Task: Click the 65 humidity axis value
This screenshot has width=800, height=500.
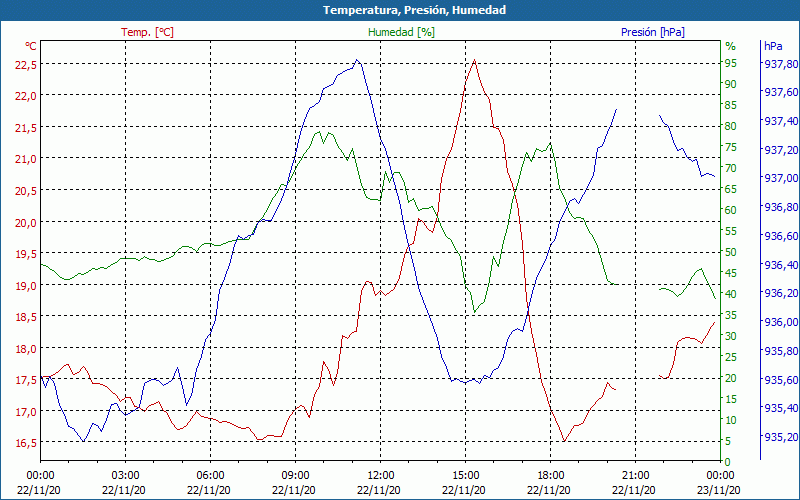Action: point(731,189)
